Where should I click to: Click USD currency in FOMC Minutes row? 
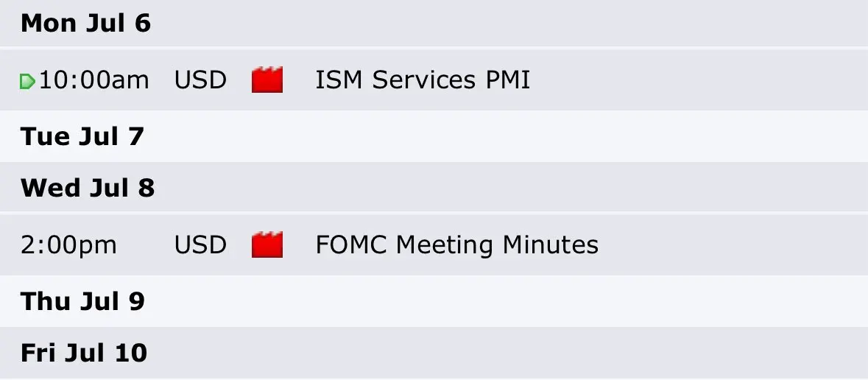200,244
